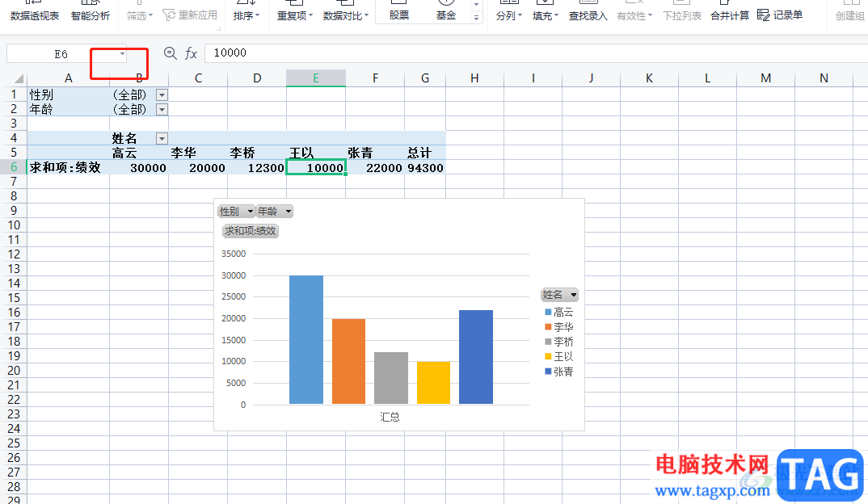Expand the data type gallery arrow
The width and height of the screenshot is (868, 504).
(x=476, y=18)
